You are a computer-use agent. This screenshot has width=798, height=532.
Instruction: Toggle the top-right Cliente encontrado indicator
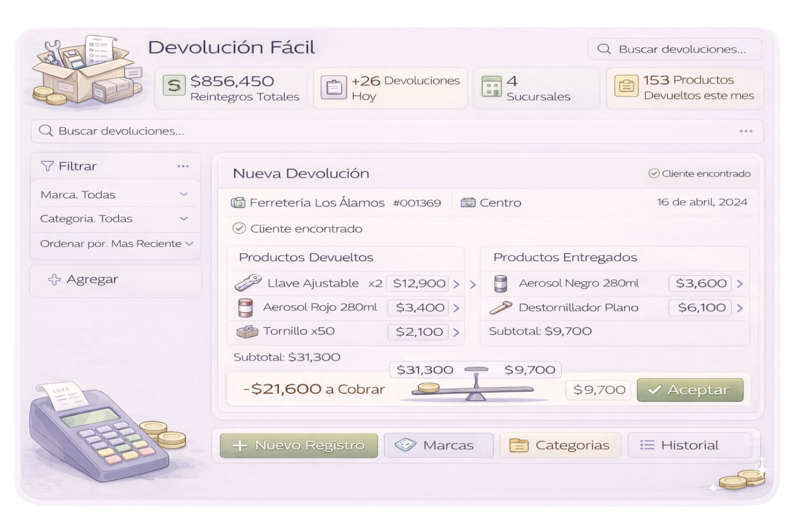[654, 174]
